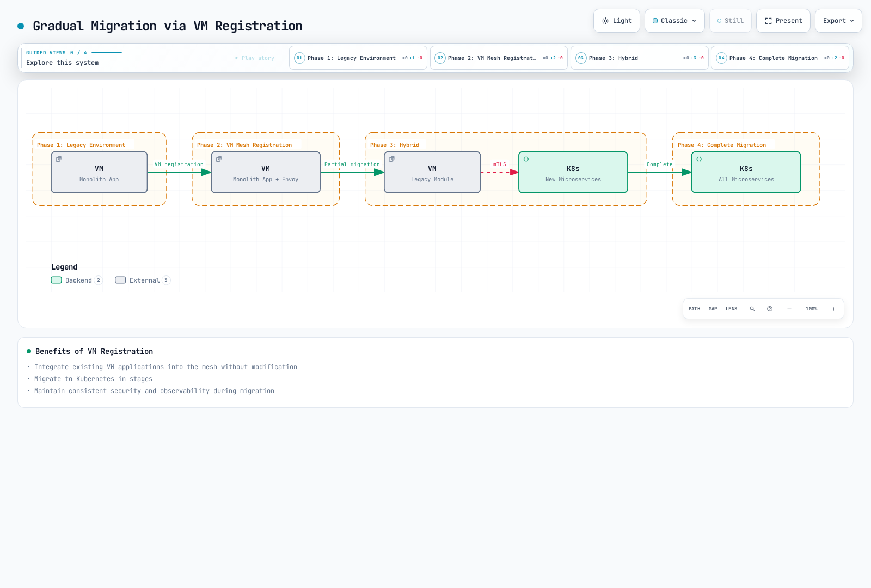Click the help question-mark icon
The width and height of the screenshot is (871, 588).
pyautogui.click(x=770, y=309)
